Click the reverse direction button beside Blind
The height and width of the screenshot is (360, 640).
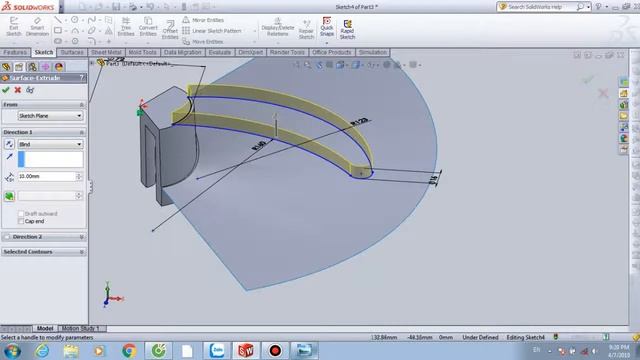9,144
